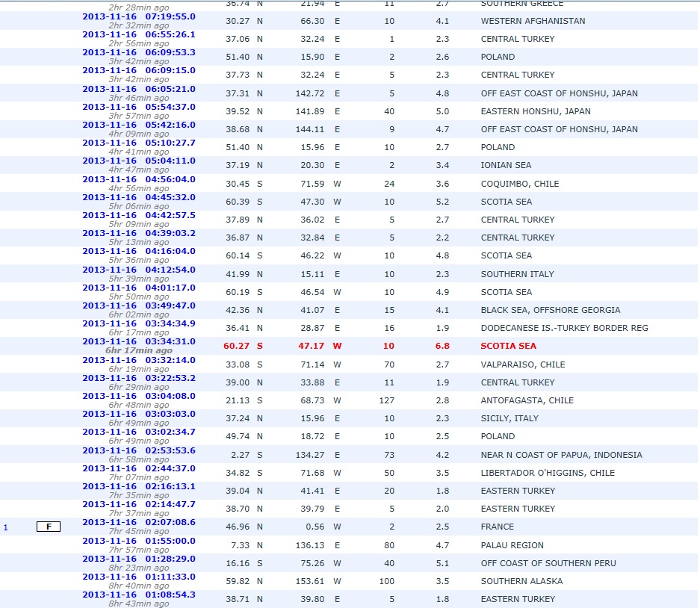Open earthquake 2013-11-16 01:11:33.0 link
700x608 pixels.
click(139, 577)
